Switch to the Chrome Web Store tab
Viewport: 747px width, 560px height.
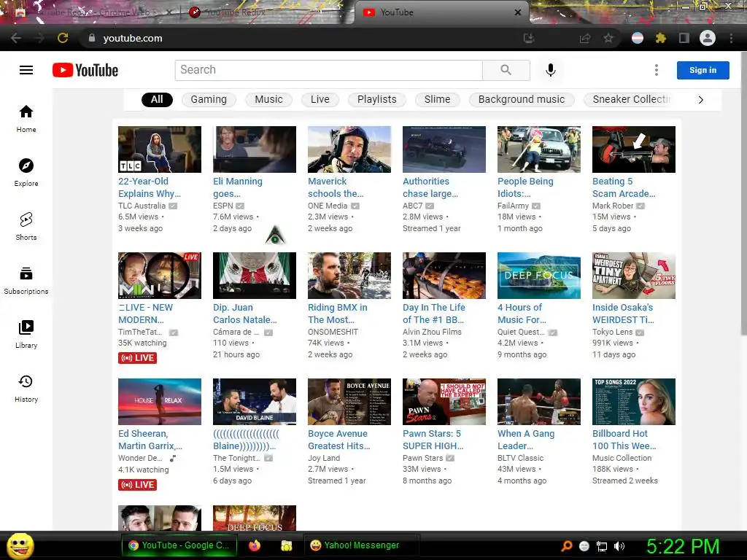[x=93, y=12]
